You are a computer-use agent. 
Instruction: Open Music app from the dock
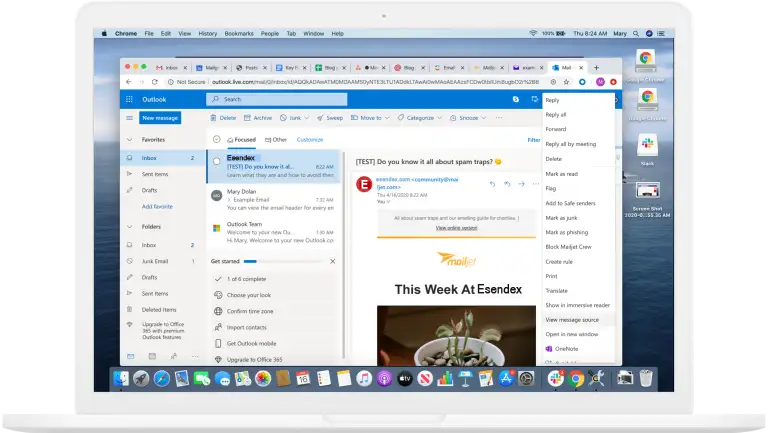tap(364, 379)
